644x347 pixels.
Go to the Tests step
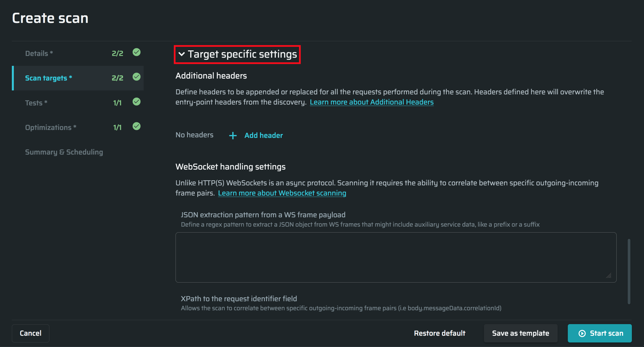(36, 103)
